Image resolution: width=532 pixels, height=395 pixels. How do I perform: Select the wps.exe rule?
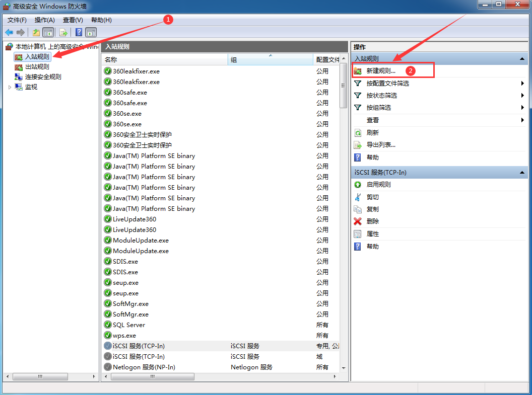point(124,336)
